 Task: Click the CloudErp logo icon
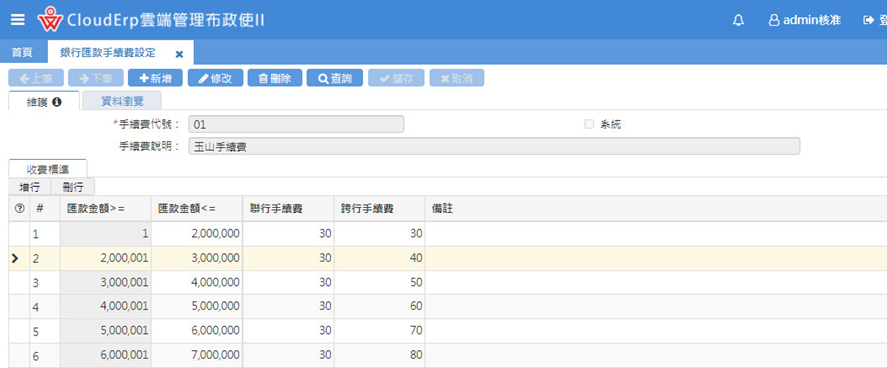pos(50,20)
